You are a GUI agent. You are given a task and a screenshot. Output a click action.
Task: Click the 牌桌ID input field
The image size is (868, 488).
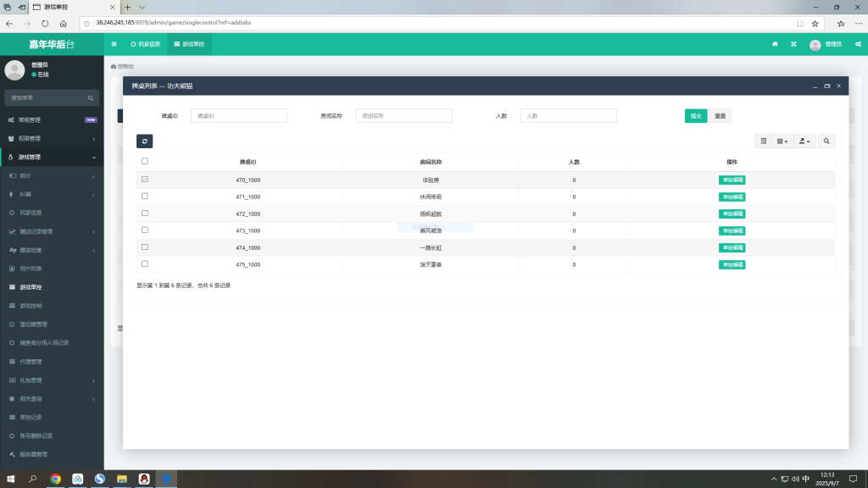[x=239, y=116]
